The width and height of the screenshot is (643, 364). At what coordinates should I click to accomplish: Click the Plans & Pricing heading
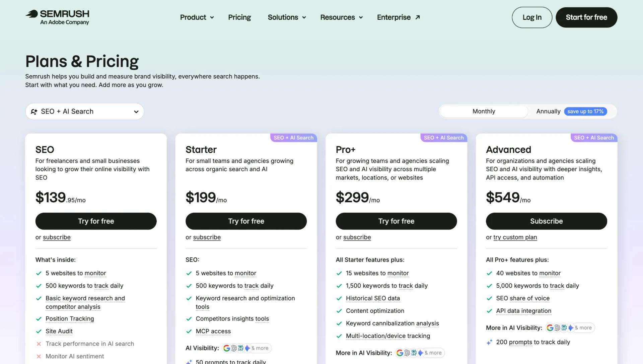click(82, 61)
